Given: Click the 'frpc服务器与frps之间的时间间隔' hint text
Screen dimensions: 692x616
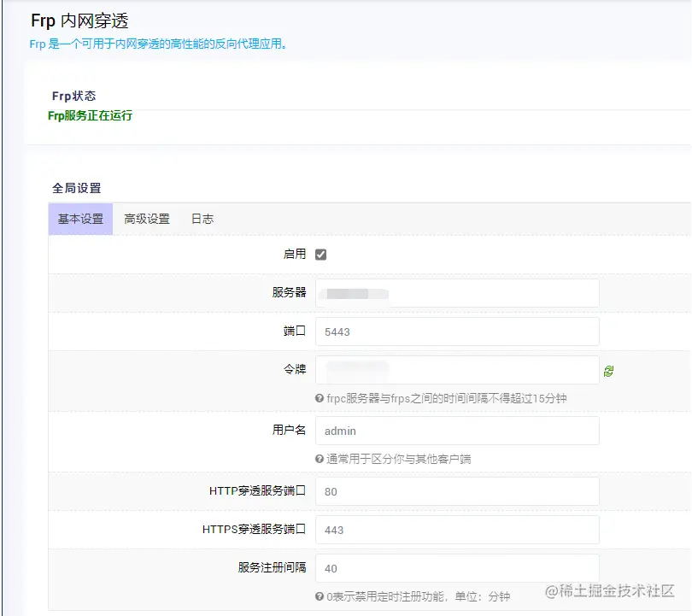Looking at the screenshot, I should [x=447, y=398].
